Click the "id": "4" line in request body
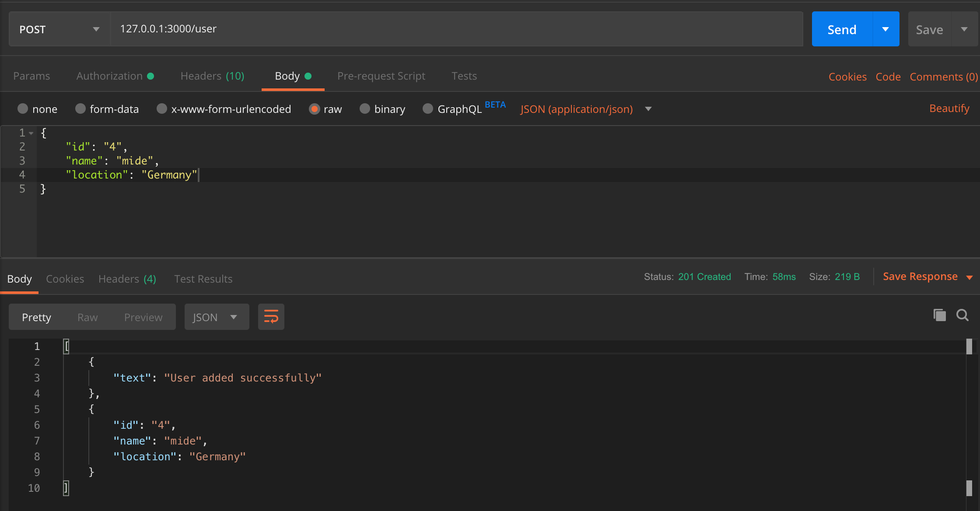 [x=96, y=147]
